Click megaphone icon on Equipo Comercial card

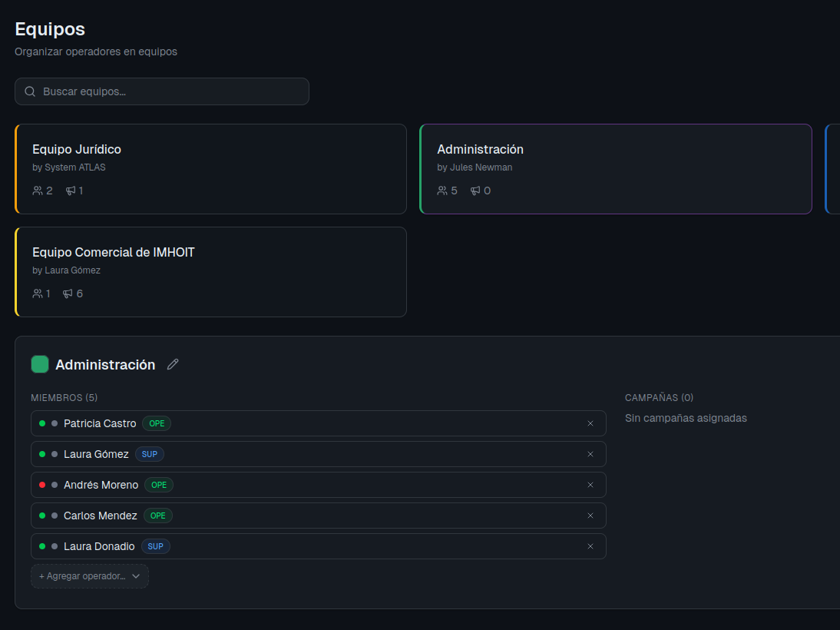(68, 293)
